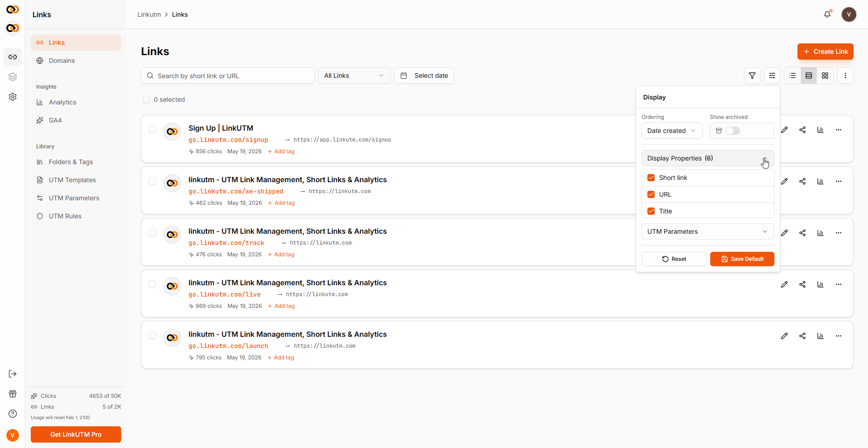Click the links icon in left rail

(x=13, y=57)
